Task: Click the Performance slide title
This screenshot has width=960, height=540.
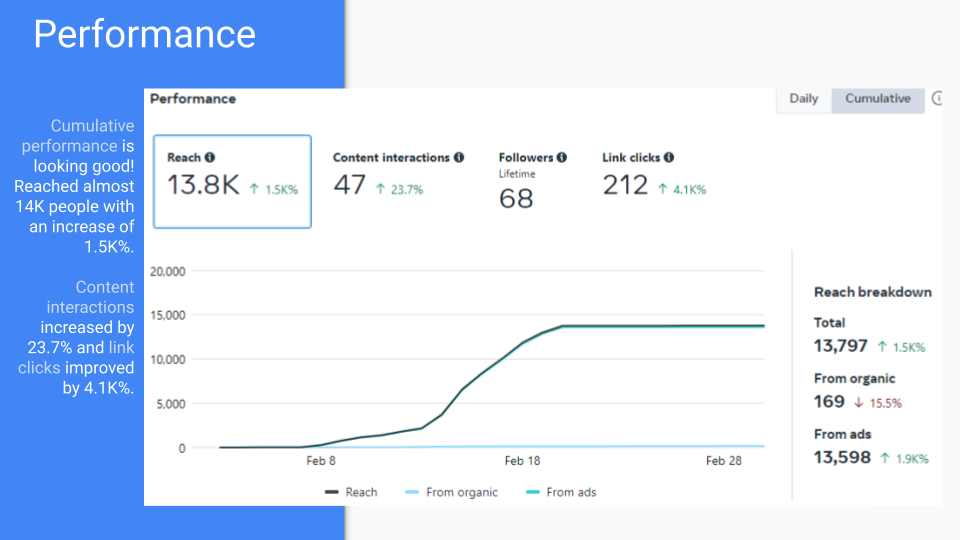Action: tap(145, 34)
